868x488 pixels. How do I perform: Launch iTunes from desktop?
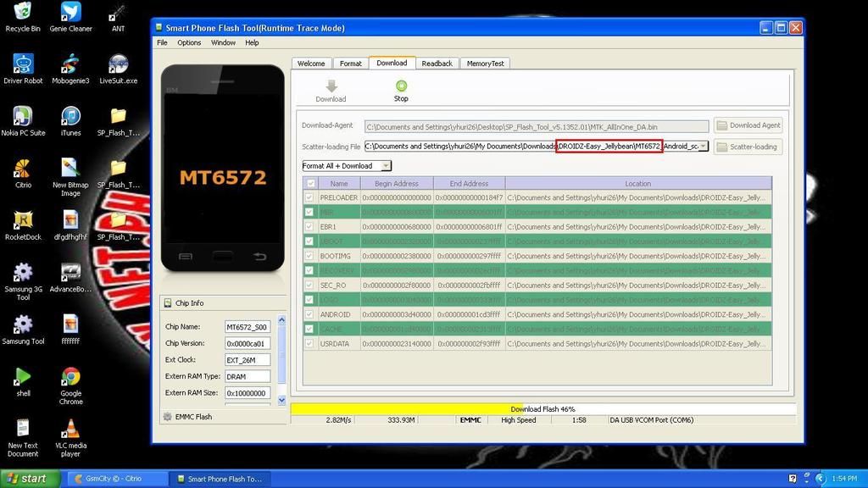click(x=70, y=116)
